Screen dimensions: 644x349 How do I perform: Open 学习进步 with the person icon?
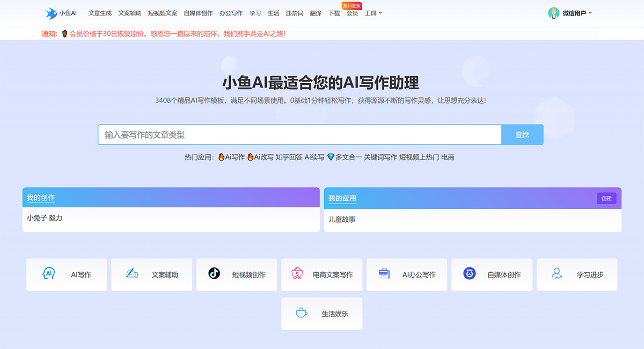(x=554, y=274)
